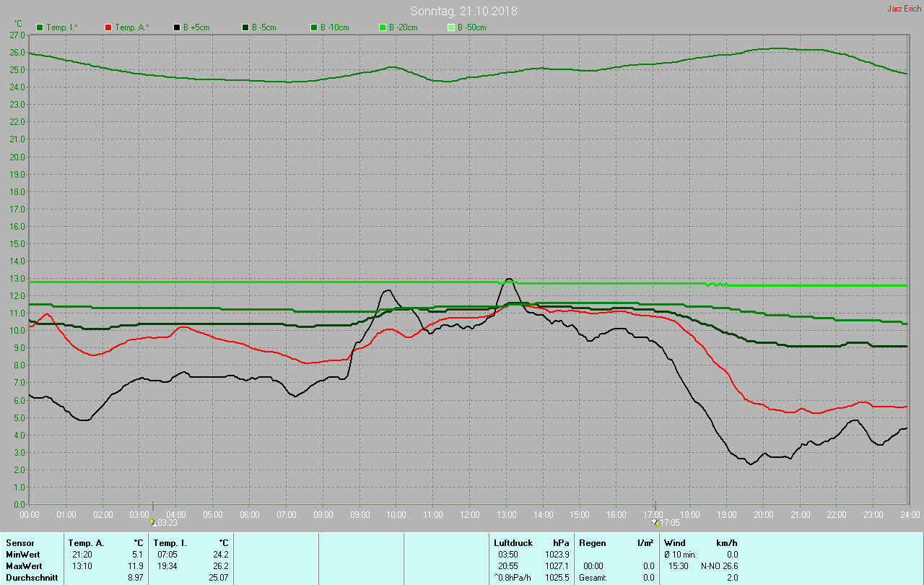
Task: Click Temp. A. maximum value 11.9
Action: pos(136,565)
